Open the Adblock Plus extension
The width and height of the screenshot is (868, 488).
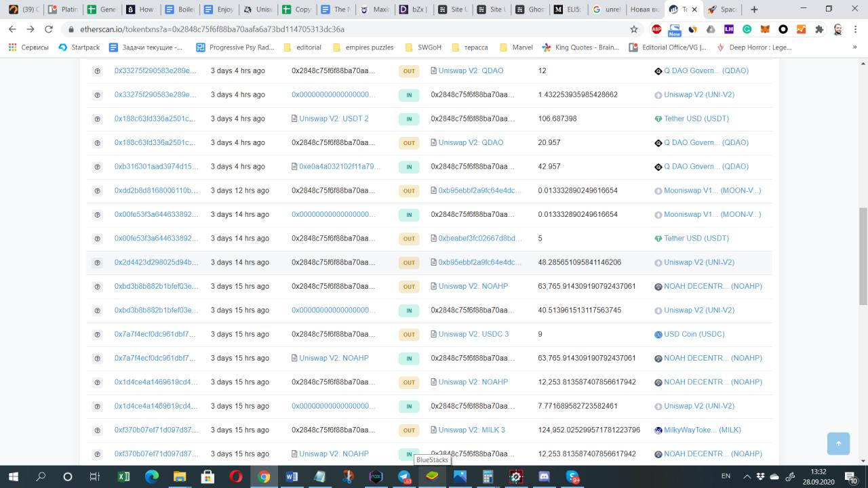pyautogui.click(x=656, y=29)
